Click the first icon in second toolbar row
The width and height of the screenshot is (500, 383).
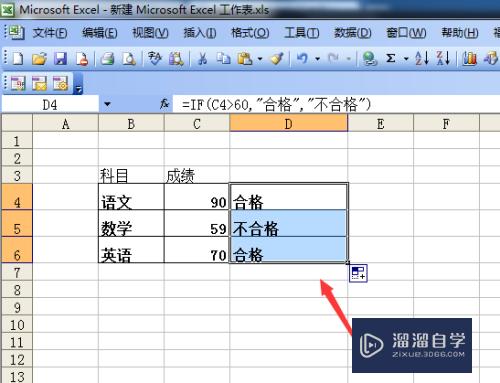(18, 83)
